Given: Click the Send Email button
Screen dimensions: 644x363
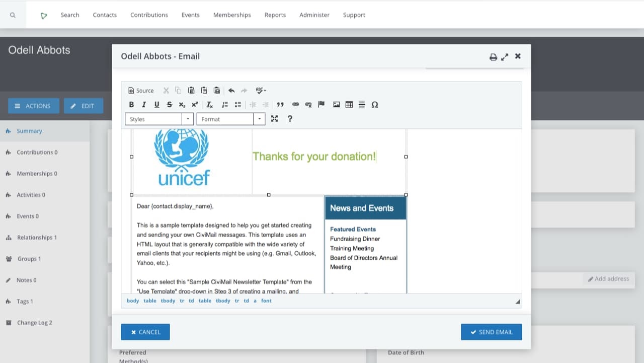Looking at the screenshot, I should tap(491, 332).
